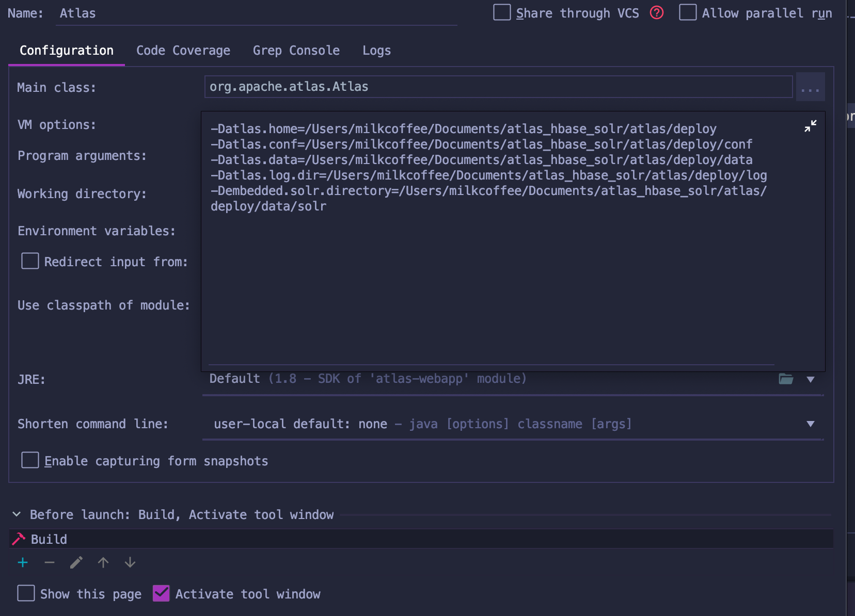Select the Build task row

pos(421,539)
